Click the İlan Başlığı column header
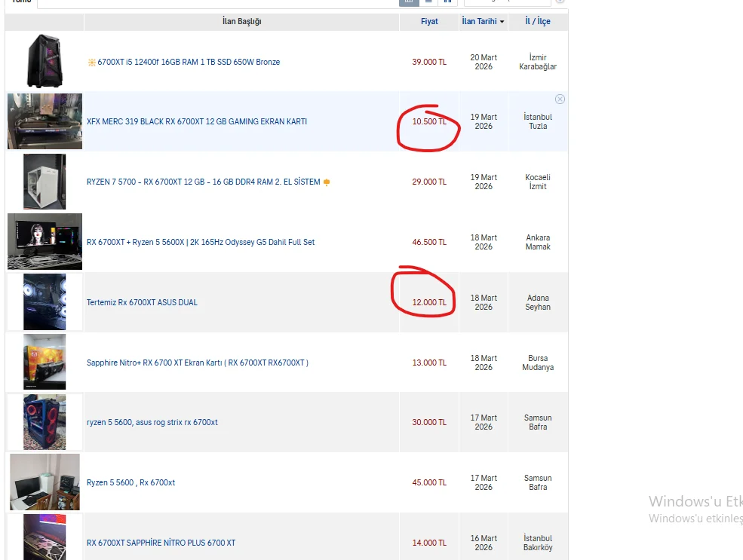The image size is (743, 560). [x=241, y=21]
